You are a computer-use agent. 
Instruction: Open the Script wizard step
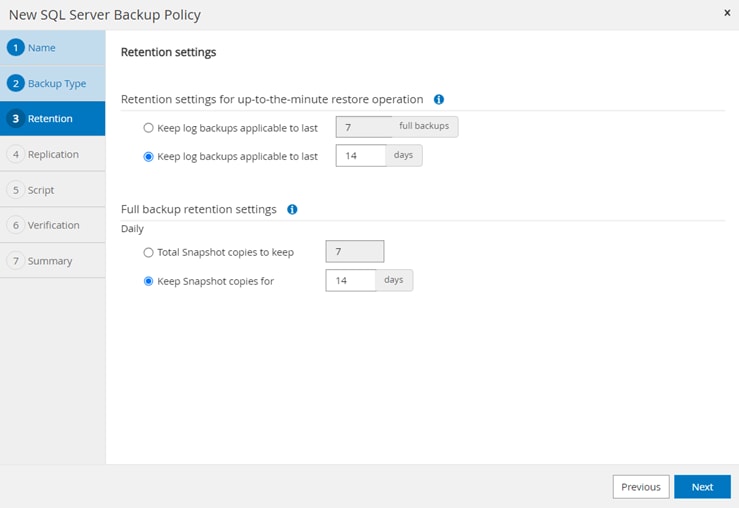click(x=53, y=190)
